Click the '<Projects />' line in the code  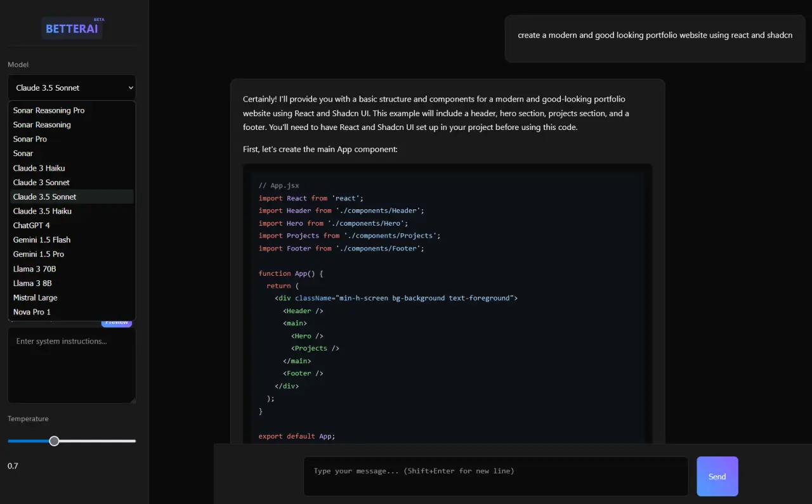coord(315,348)
